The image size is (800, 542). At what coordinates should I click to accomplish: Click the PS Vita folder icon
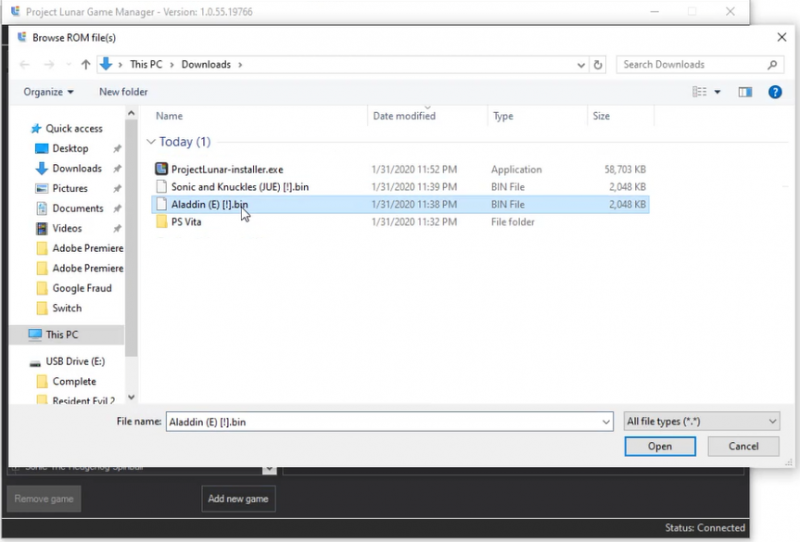coord(161,221)
